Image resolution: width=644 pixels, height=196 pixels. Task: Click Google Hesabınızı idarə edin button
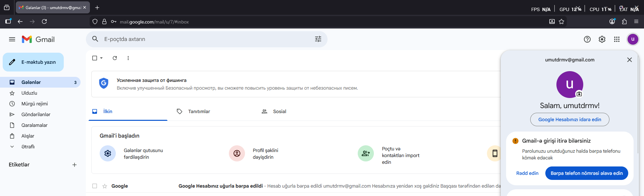(x=570, y=119)
